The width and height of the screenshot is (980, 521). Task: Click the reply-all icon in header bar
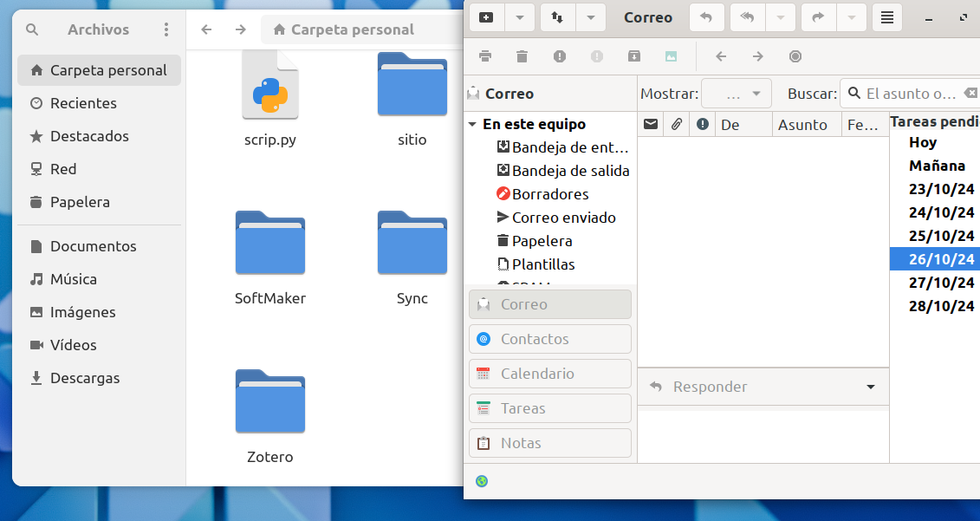click(747, 17)
